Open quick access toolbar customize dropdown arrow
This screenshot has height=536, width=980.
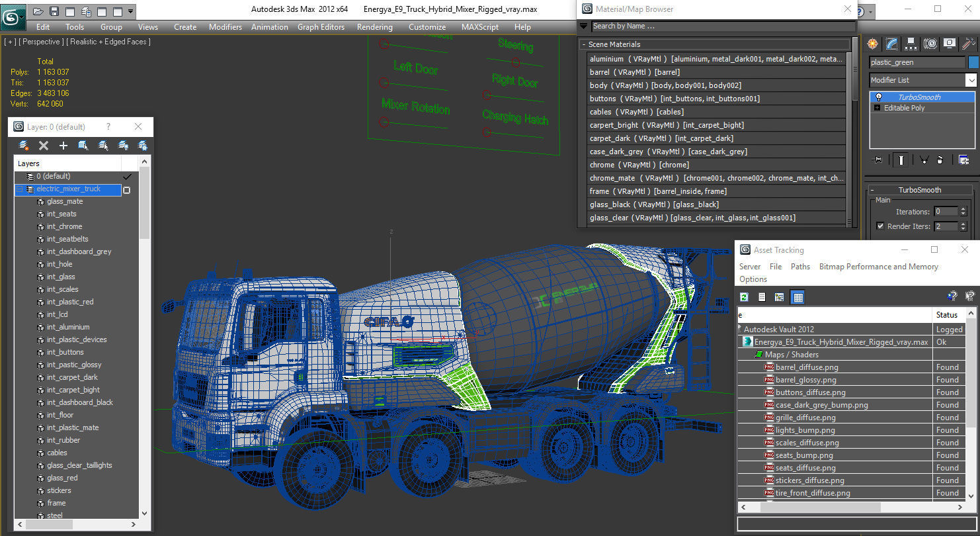(x=130, y=11)
